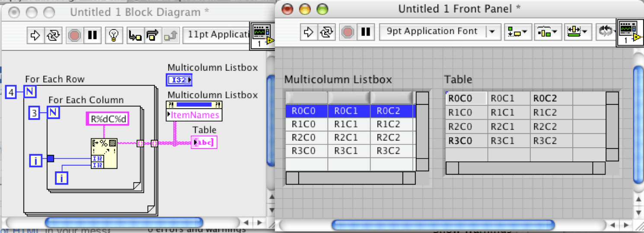Click Multicolumn Listbox horizontal scrollbar
The height and width of the screenshot is (233, 644).
coord(351,178)
